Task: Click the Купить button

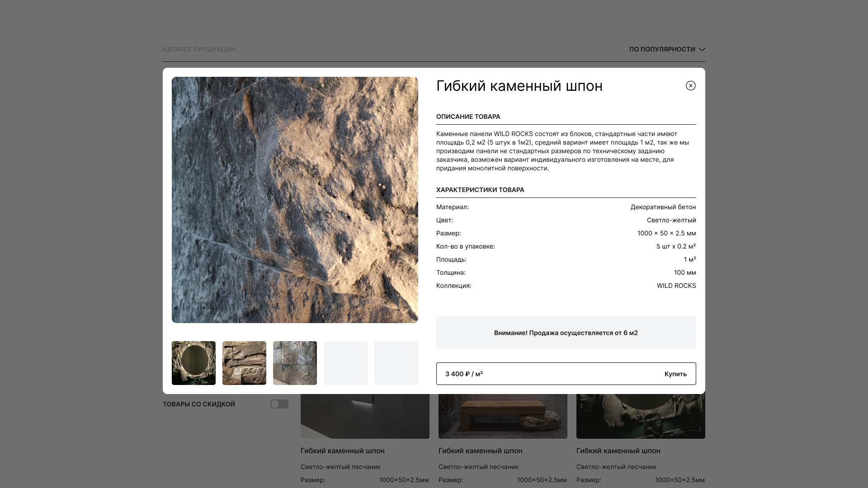Action: pos(675,374)
